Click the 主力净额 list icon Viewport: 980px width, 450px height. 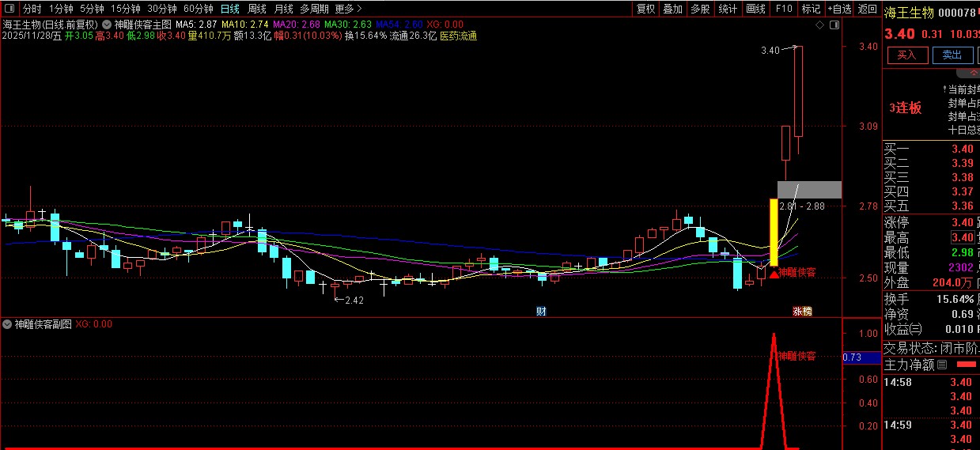pyautogui.click(x=941, y=365)
